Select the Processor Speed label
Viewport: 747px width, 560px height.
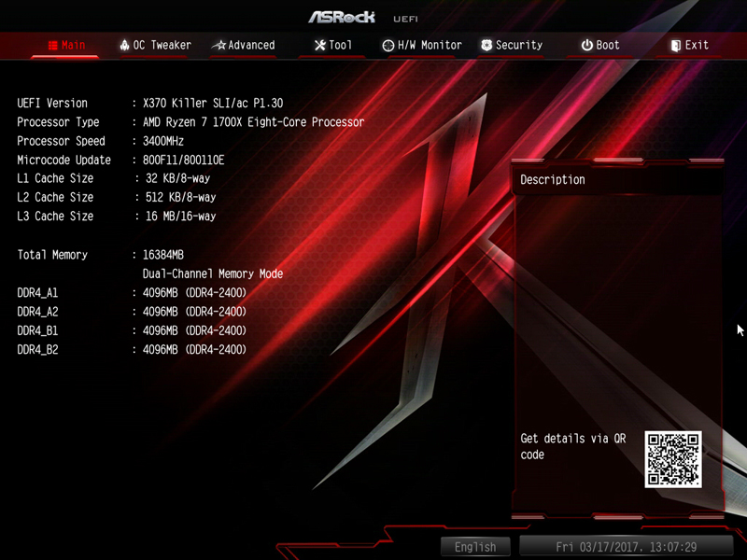tap(61, 141)
